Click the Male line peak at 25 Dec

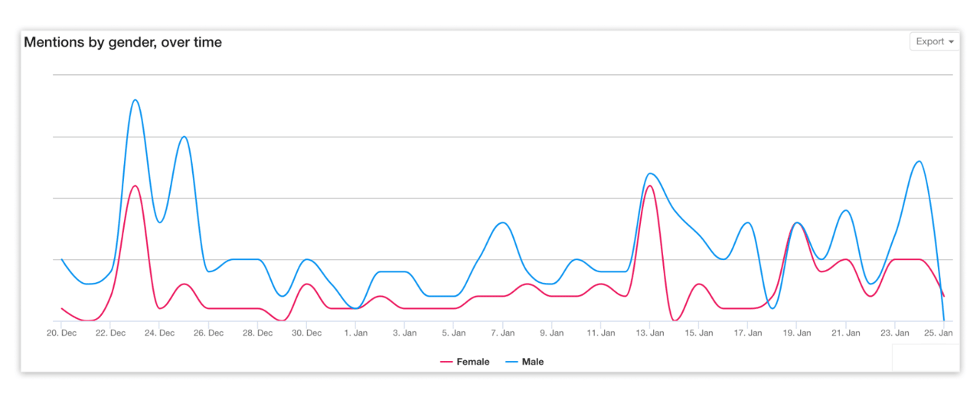point(184,137)
